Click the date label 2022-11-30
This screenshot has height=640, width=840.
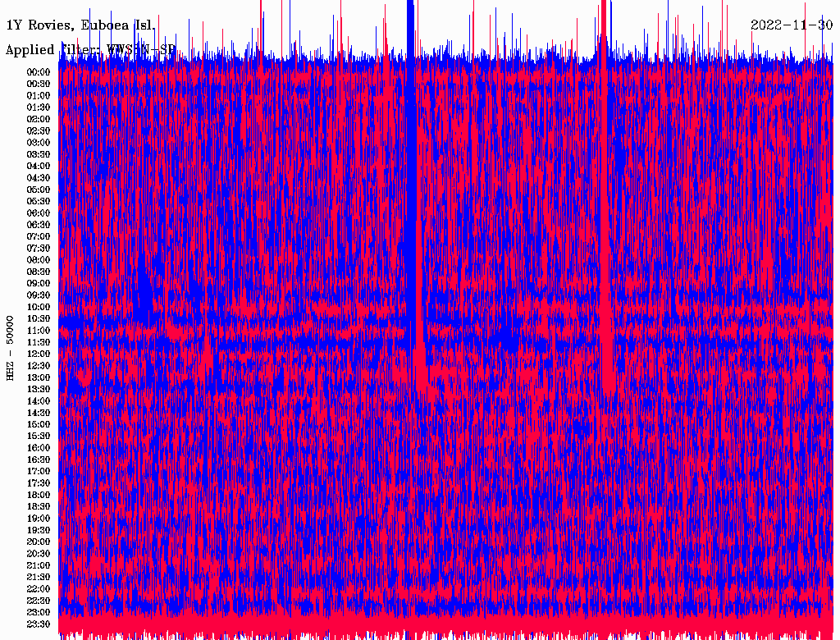(792, 25)
